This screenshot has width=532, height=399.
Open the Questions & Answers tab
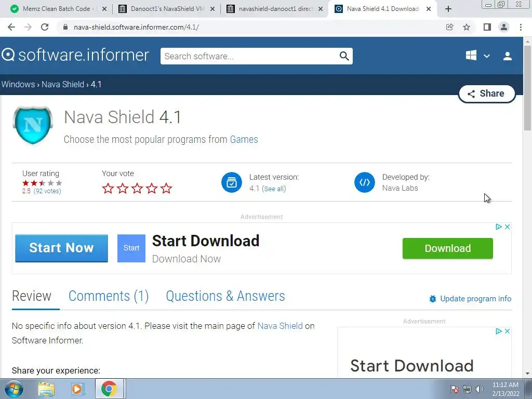[225, 296]
